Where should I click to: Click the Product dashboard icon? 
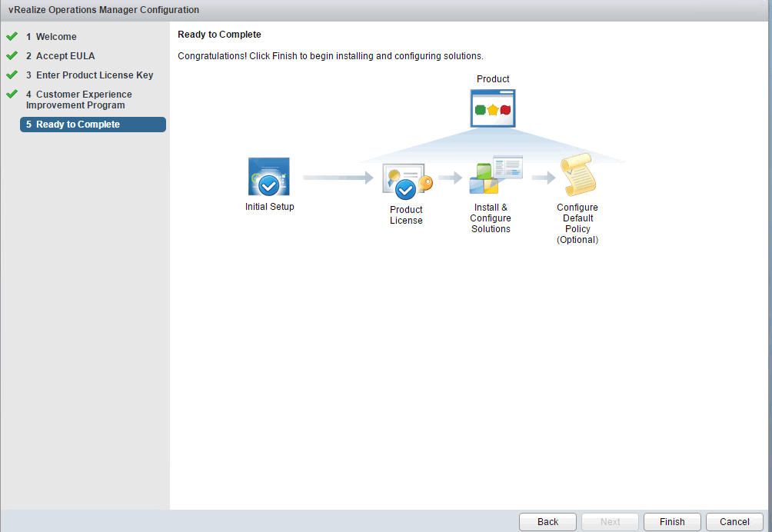(493, 108)
